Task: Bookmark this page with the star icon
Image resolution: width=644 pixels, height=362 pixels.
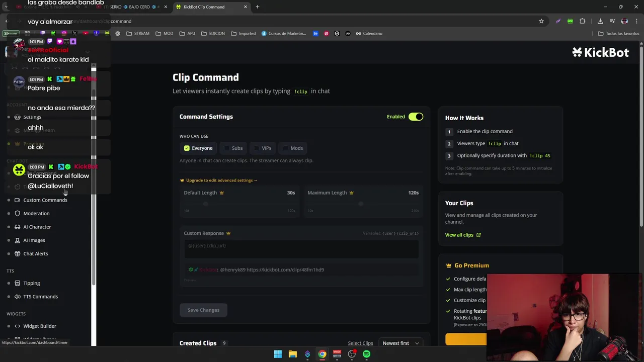Action: (541, 21)
